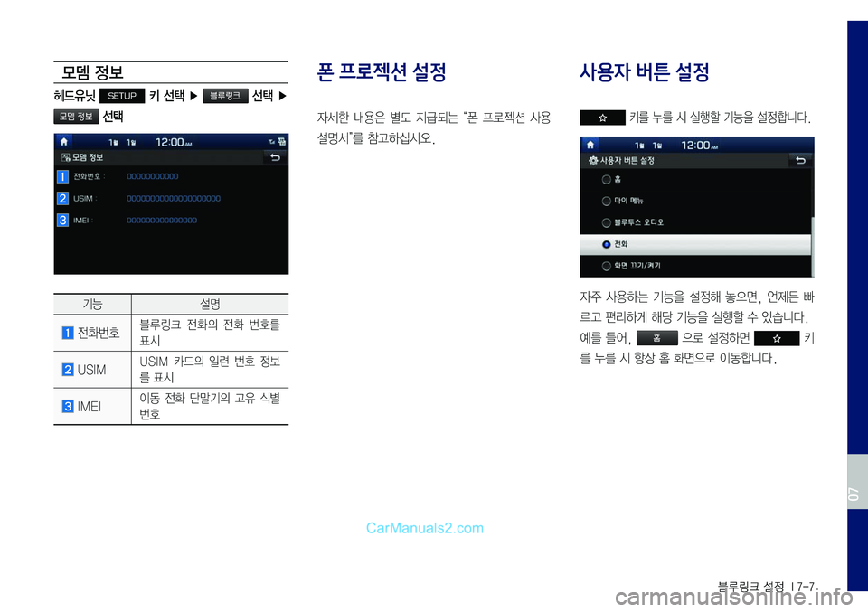Image resolution: width=868 pixels, height=612 pixels.
Task: Click the 12:00 clock in modem info screen
Action: 174,142
